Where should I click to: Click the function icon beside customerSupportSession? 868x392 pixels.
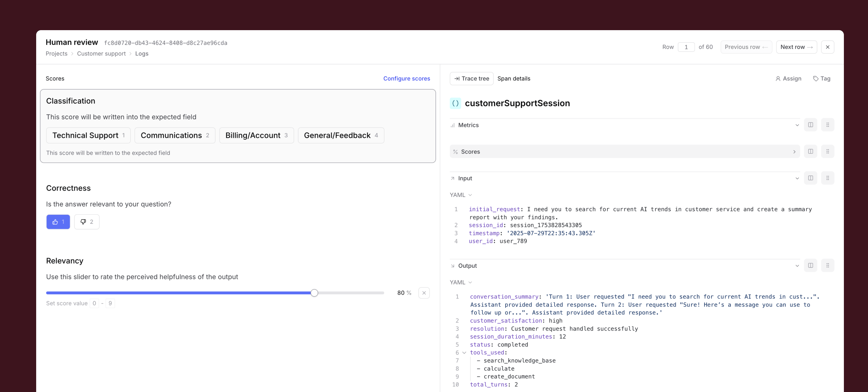pos(456,103)
